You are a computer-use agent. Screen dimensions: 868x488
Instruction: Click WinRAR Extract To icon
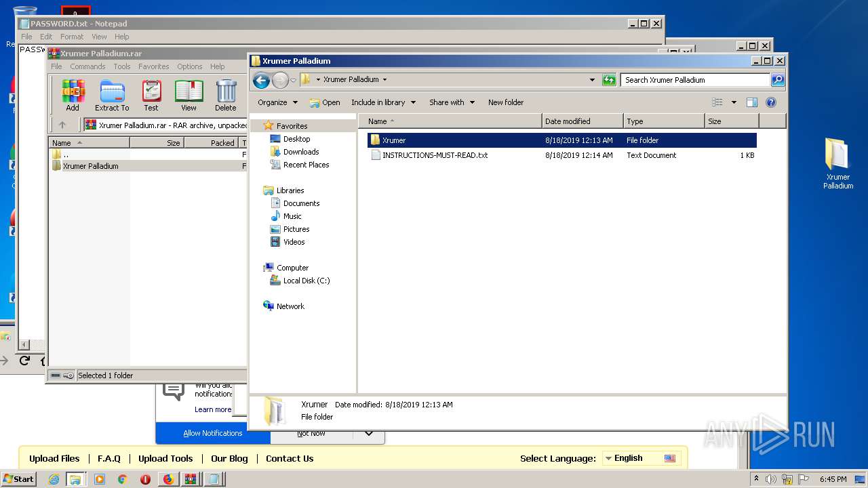[112, 96]
